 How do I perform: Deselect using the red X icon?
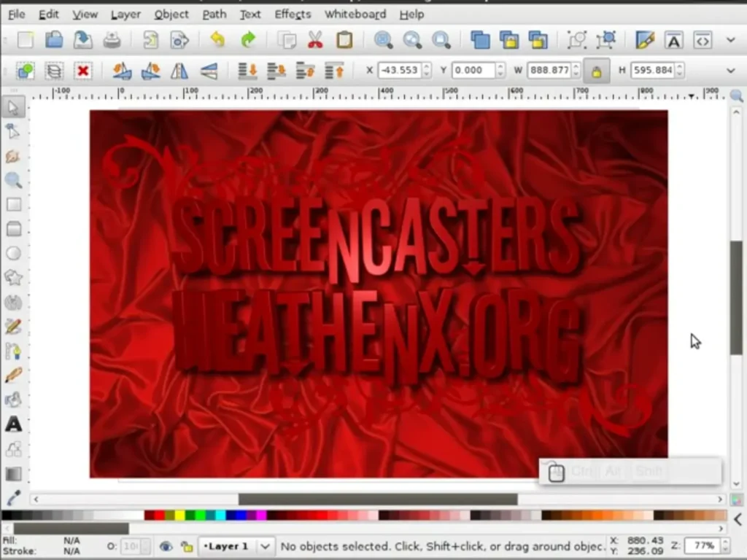click(x=83, y=71)
